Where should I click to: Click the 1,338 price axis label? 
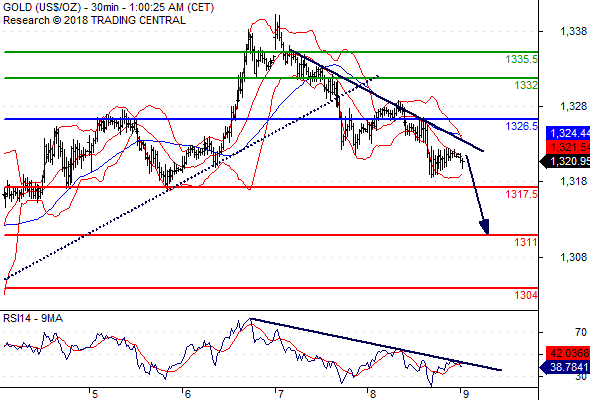(x=573, y=31)
